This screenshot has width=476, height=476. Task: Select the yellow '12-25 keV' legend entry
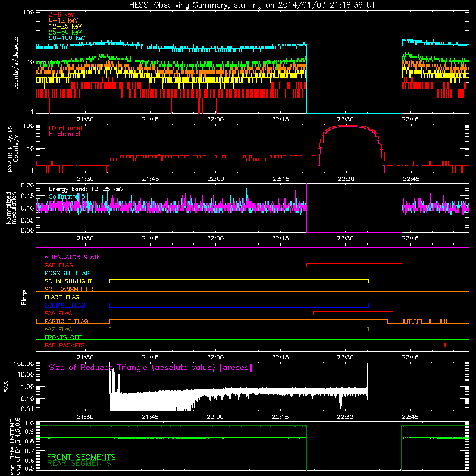click(x=65, y=26)
